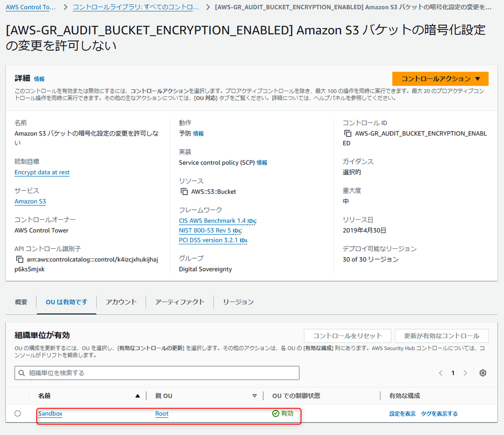Open the コントロールアクション dropdown
This screenshot has height=435, width=504.
click(440, 79)
